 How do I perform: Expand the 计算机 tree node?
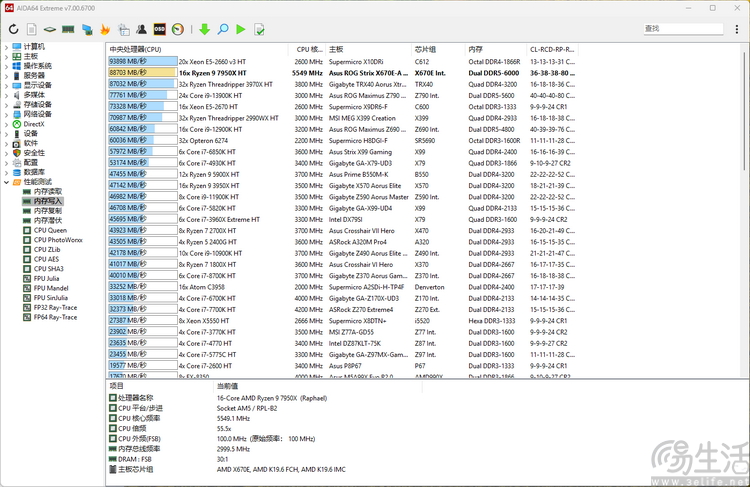pyautogui.click(x=6, y=47)
